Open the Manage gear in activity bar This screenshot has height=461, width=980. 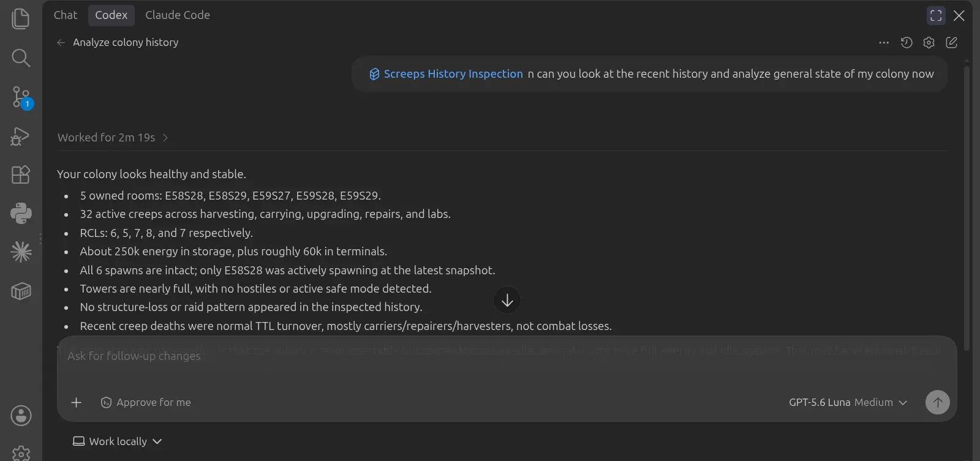click(x=21, y=453)
